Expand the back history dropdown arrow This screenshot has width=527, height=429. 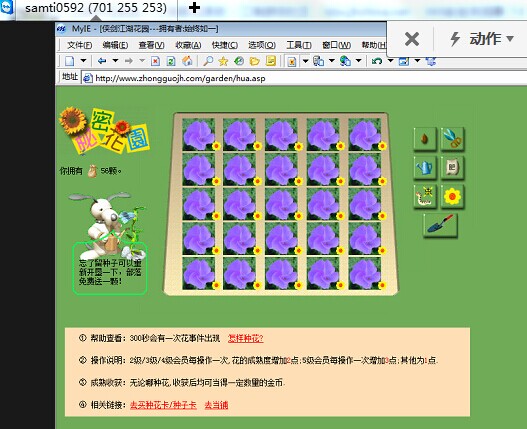(x=115, y=61)
